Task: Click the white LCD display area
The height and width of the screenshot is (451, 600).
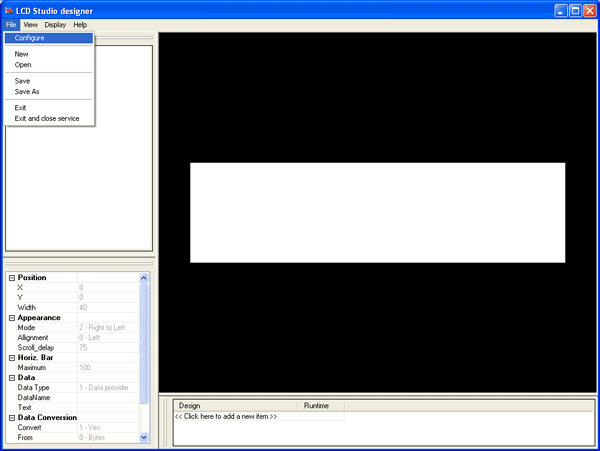Action: pyautogui.click(x=377, y=213)
